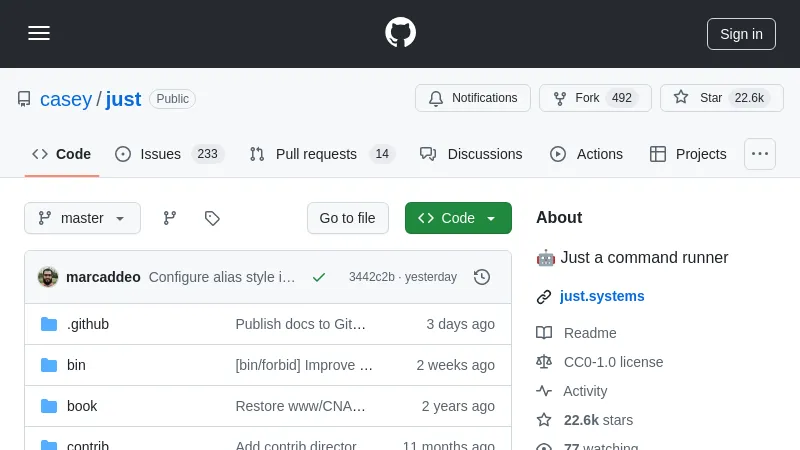Star the just repository
This screenshot has width=800, height=450.
pos(711,98)
